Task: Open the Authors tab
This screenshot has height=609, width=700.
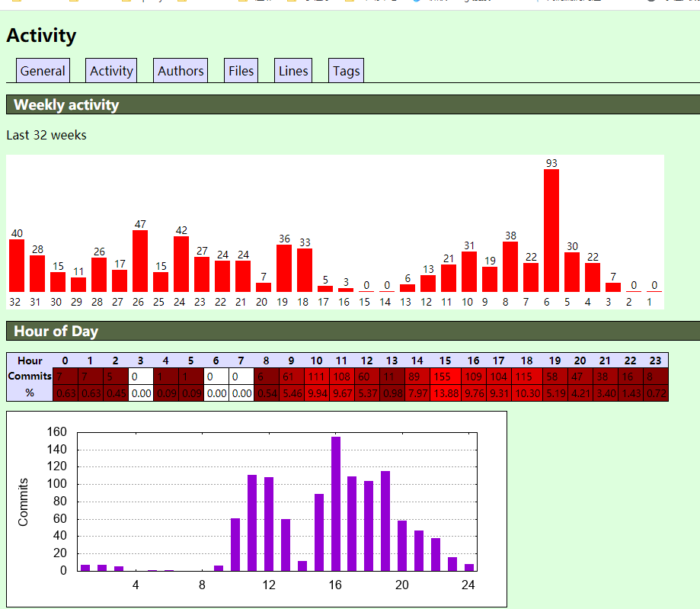Action: point(181,71)
